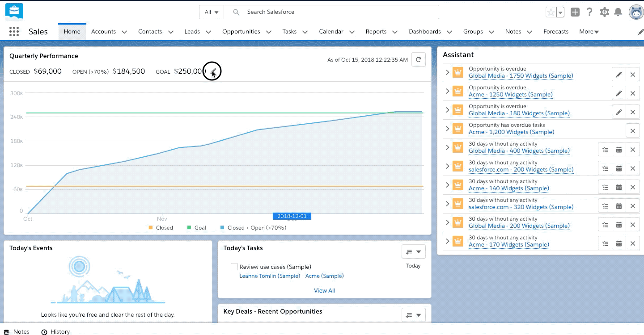The width and height of the screenshot is (644, 335).
Task: Open the global actions plus icon
Action: 575,13
